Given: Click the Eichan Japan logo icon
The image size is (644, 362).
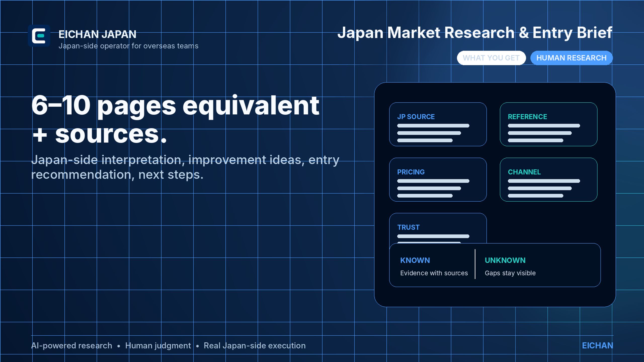Looking at the screenshot, I should 39,36.
